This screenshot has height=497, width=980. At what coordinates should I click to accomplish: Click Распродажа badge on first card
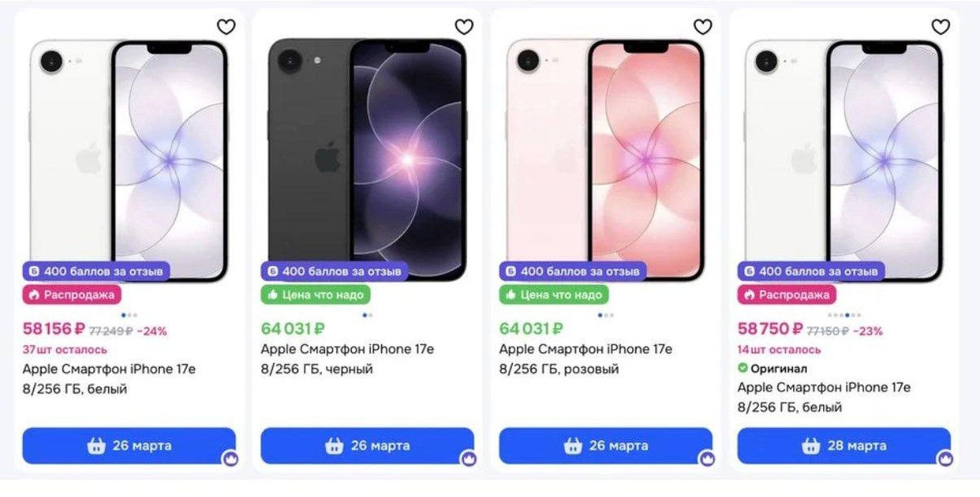pos(72,295)
